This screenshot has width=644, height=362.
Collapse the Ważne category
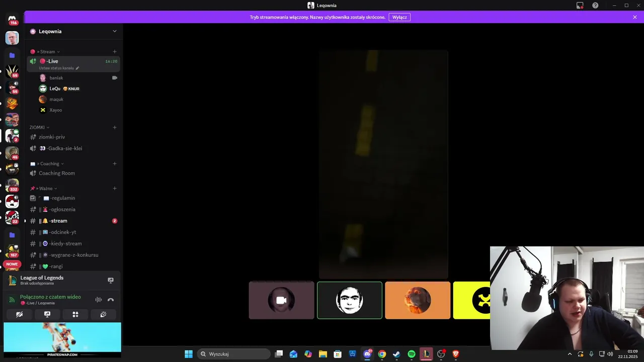click(44, 189)
